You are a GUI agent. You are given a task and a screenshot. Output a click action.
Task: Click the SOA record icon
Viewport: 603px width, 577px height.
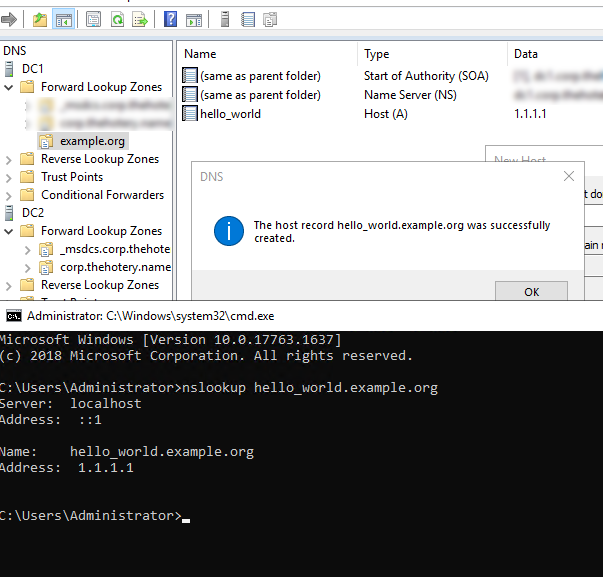(190, 75)
